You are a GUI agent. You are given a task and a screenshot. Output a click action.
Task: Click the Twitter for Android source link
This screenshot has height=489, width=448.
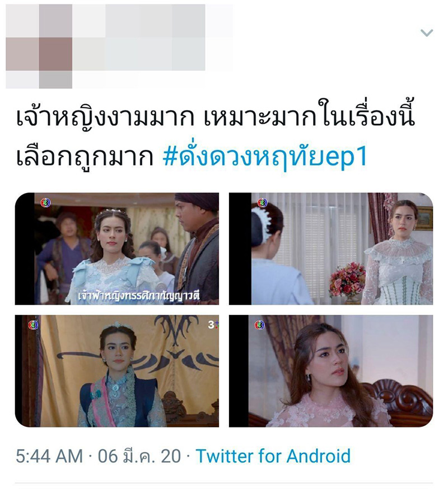[x=273, y=456]
